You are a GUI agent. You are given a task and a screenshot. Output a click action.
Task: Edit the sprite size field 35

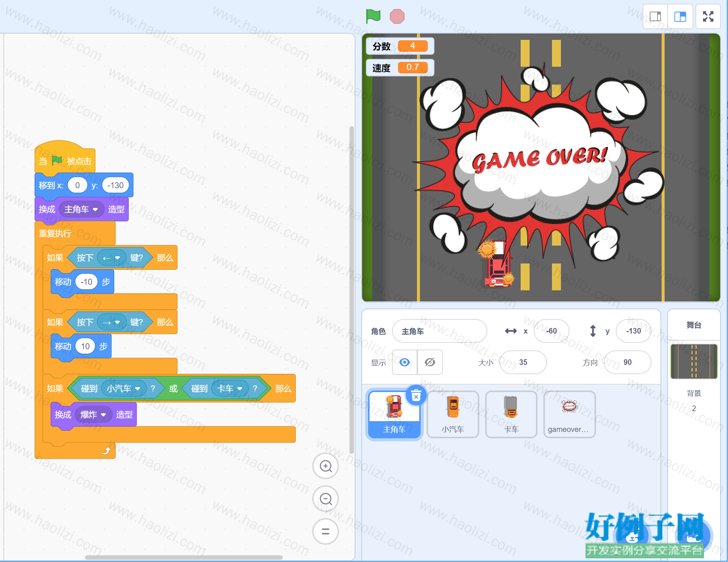523,362
